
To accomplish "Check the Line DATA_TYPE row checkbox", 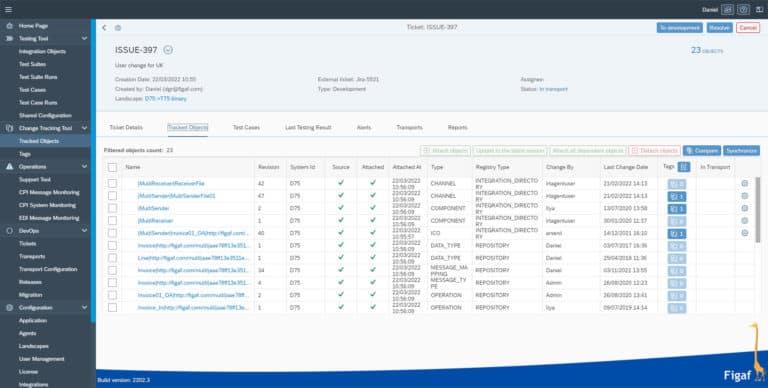I will point(113,258).
